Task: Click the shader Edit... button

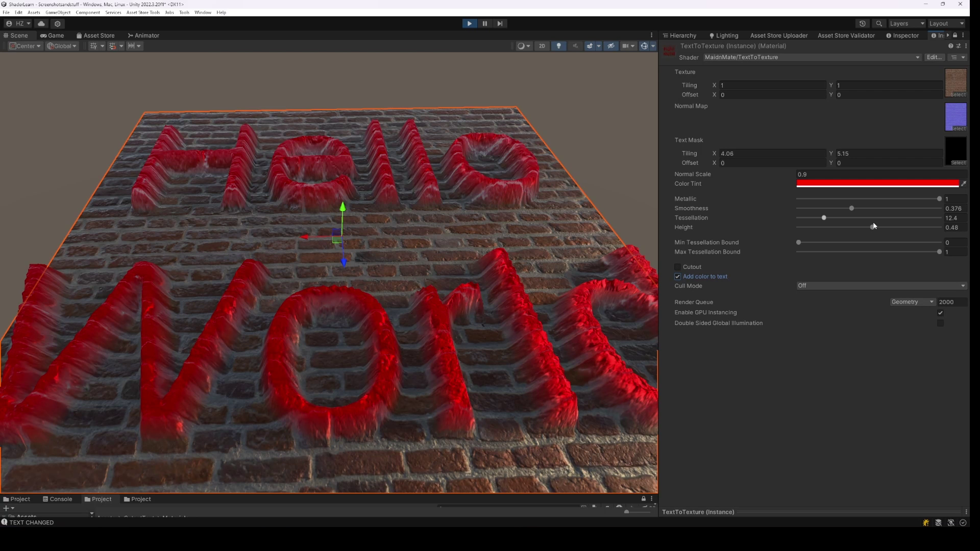Action: point(934,57)
